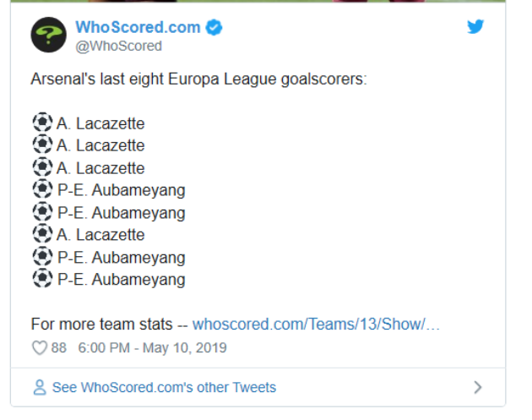Follow the whoscored.com/Teams/13/Show link
Viewport: 532px width, 420px height.
316,325
